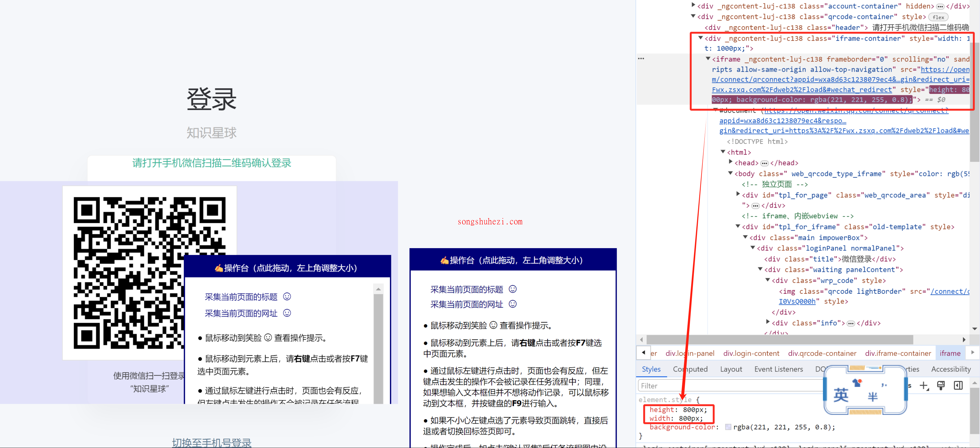Expand the head node in the DOM tree
980x448 pixels.
click(x=730, y=162)
